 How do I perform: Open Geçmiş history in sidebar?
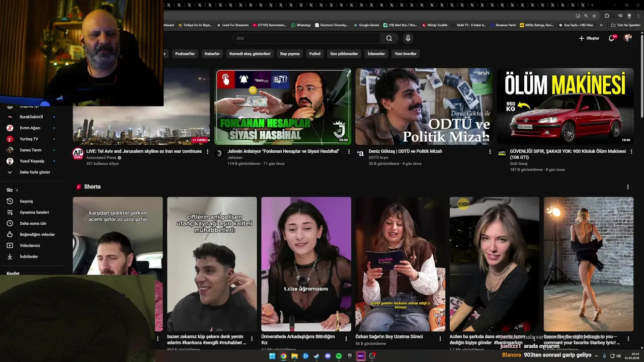(32, 201)
